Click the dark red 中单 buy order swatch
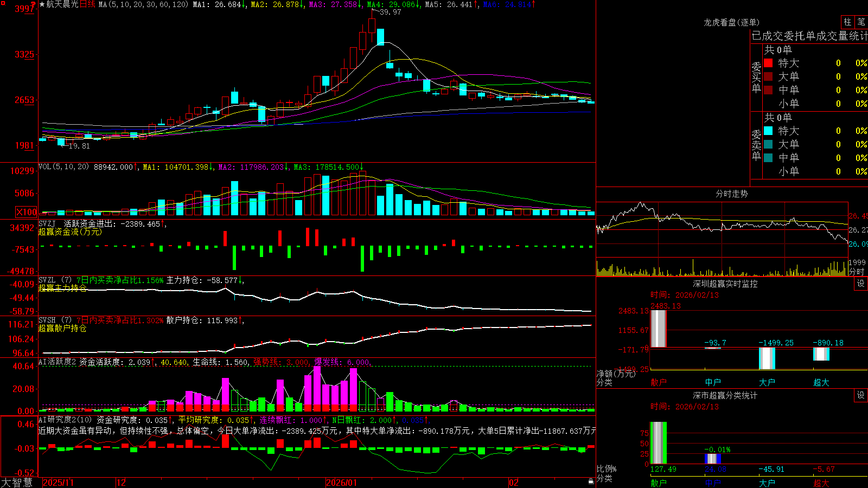Screen dimensions: 868x488 click(768, 90)
